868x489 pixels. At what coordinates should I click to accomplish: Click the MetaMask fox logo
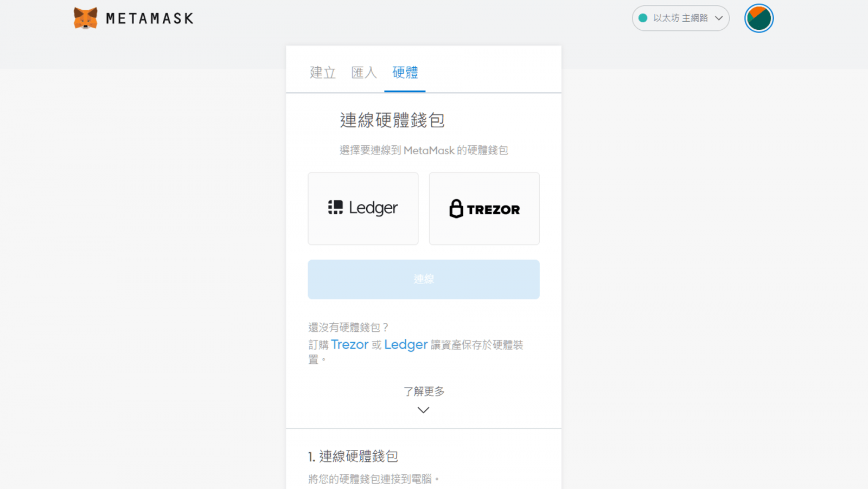85,18
